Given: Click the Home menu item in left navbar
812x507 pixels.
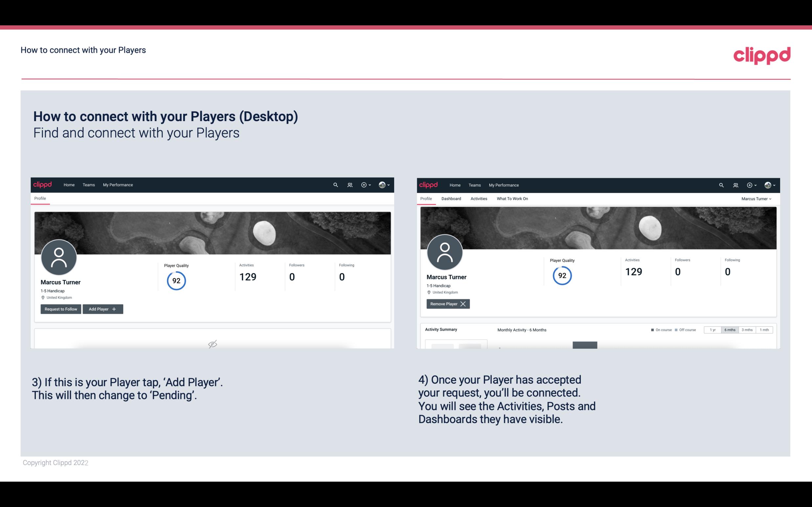Looking at the screenshot, I should [x=68, y=184].
